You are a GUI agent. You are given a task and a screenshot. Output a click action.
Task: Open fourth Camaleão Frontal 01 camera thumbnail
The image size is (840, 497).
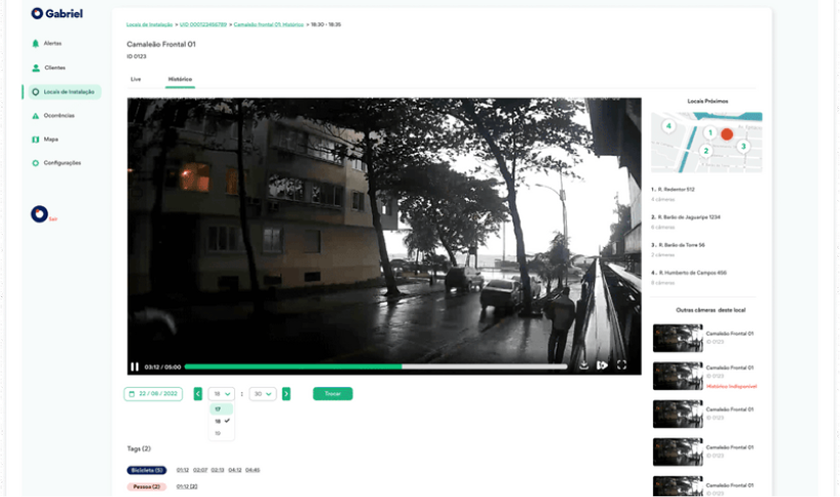[x=678, y=452]
